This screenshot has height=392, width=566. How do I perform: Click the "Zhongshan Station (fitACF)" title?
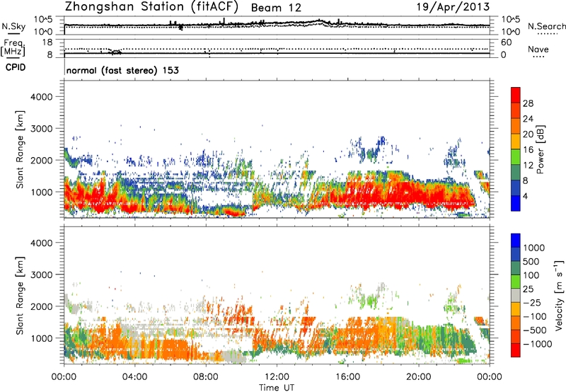tap(151, 7)
